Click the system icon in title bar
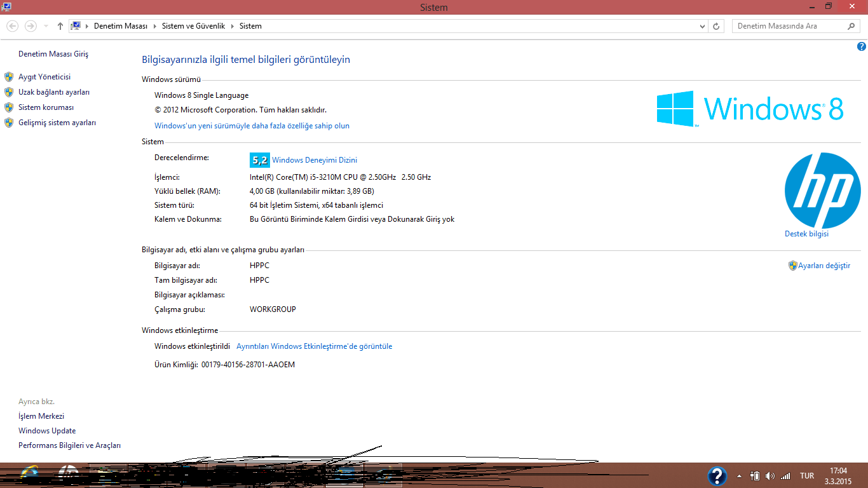The height and width of the screenshot is (488, 868). click(x=6, y=6)
